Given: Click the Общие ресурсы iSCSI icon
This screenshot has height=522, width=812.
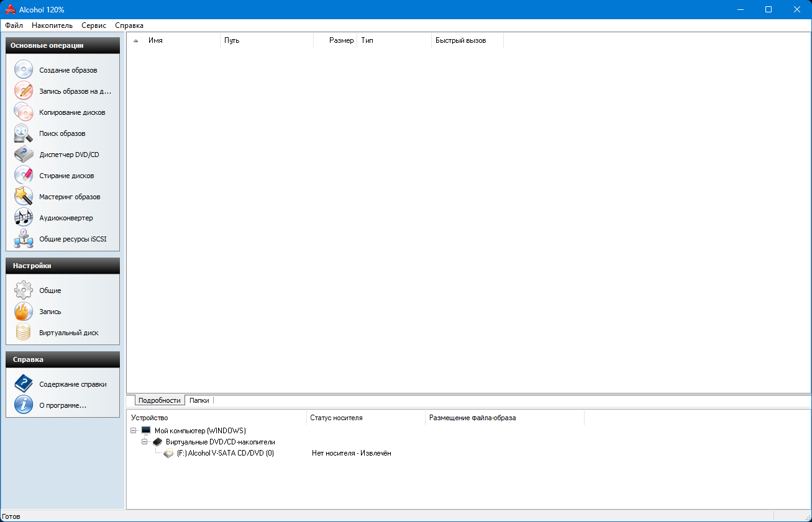Looking at the screenshot, I should (x=24, y=238).
